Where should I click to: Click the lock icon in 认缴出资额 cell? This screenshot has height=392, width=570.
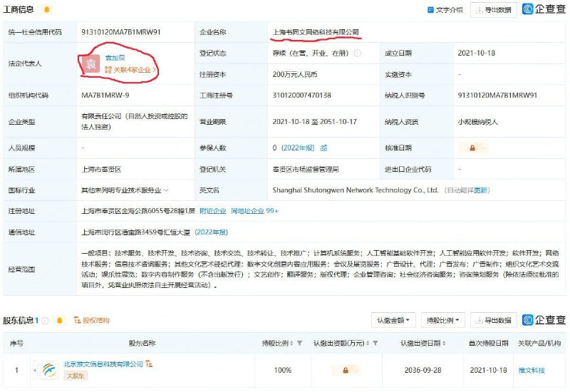[346, 370]
